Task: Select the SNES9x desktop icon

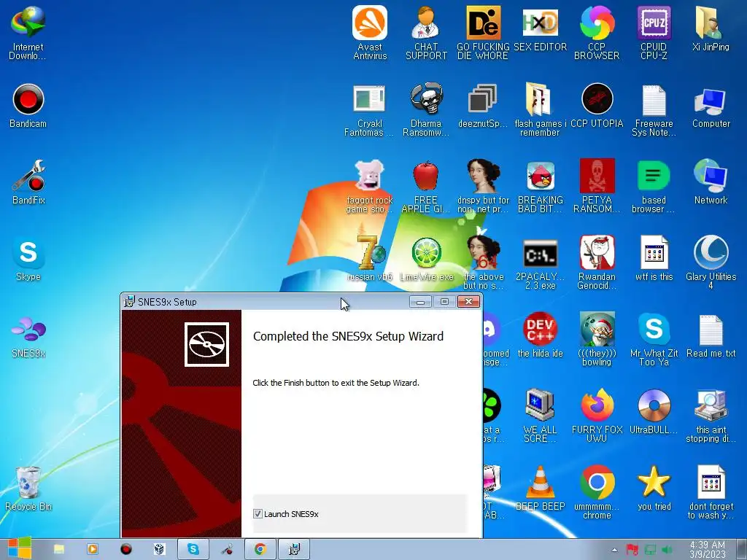Action: coord(28,335)
